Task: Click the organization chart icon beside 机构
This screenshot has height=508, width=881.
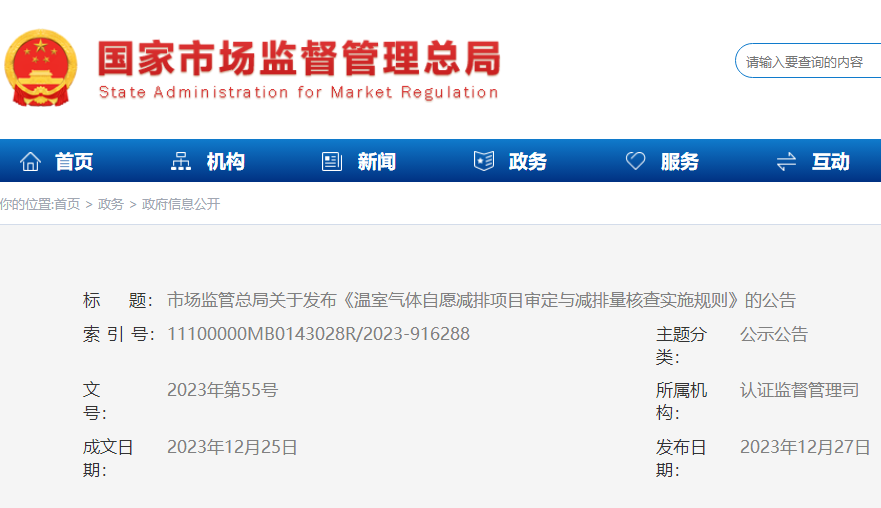Action: [181, 162]
